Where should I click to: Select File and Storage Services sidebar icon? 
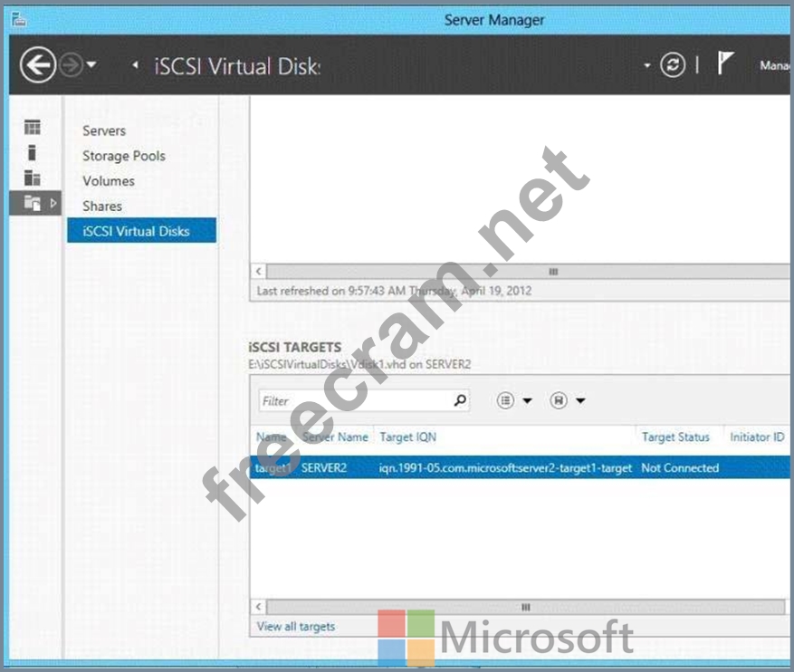pyautogui.click(x=32, y=203)
